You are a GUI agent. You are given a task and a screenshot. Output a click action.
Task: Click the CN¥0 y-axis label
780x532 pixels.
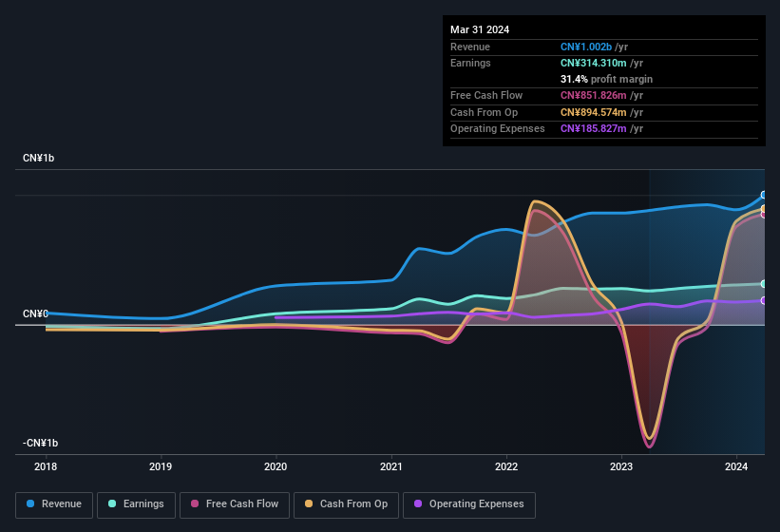point(35,313)
